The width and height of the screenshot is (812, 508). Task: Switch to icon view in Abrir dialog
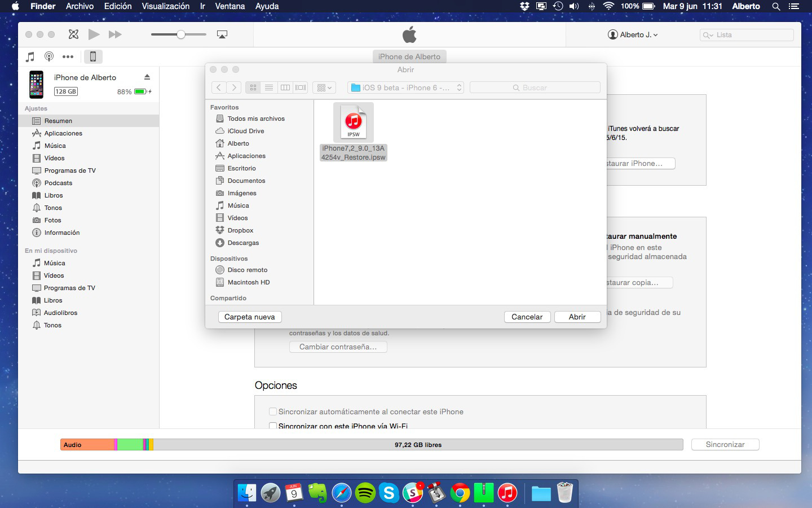253,87
